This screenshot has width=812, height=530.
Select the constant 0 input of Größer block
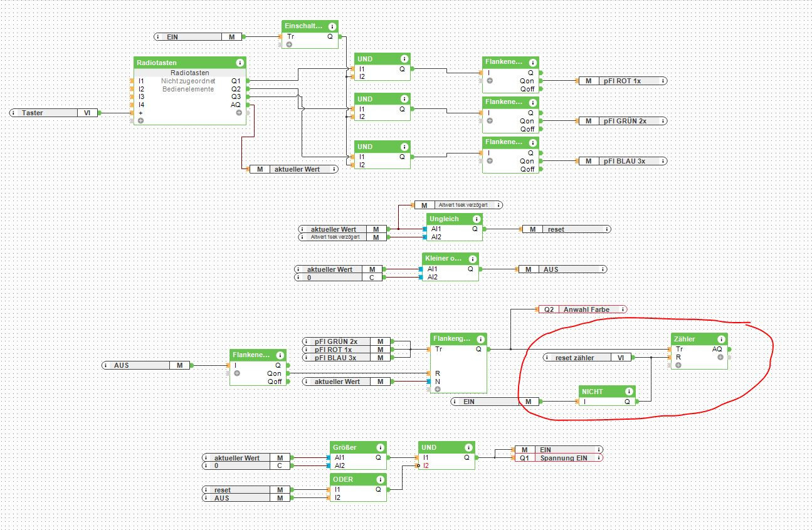pyautogui.click(x=246, y=466)
